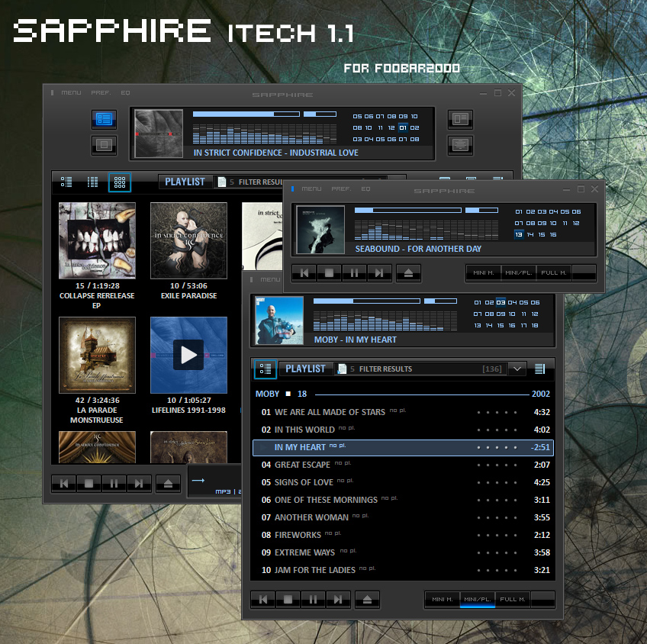Open MENU in the large back Sapphire window
The width and height of the screenshot is (647, 644).
click(71, 92)
